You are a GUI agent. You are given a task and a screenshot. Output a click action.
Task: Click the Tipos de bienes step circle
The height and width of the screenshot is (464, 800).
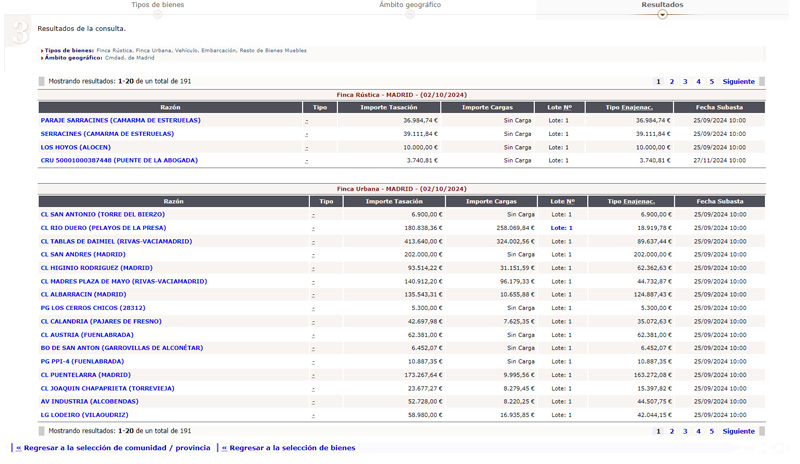click(x=157, y=15)
